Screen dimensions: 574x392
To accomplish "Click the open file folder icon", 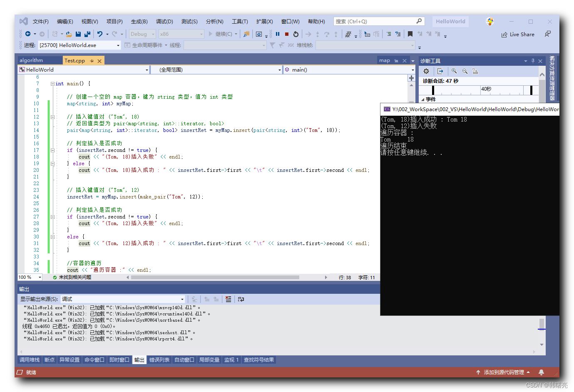I will tap(69, 34).
